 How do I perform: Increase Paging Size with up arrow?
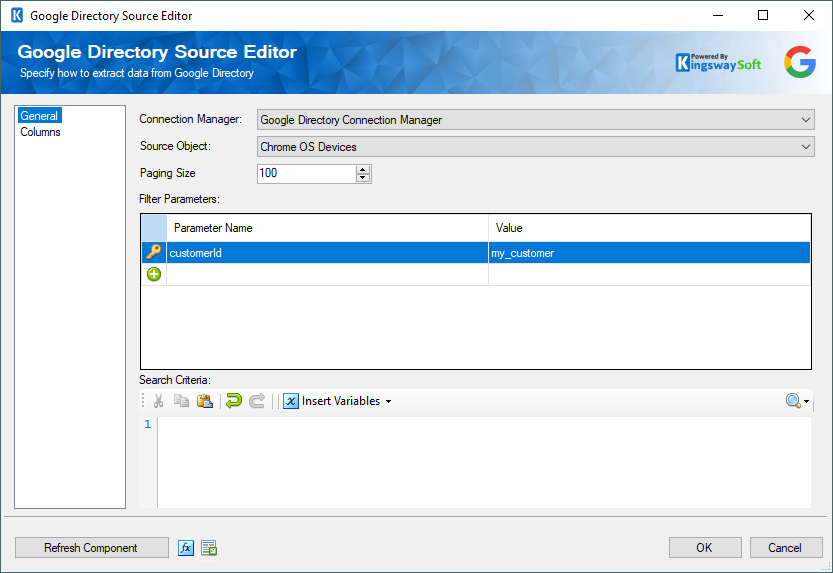tap(363, 169)
